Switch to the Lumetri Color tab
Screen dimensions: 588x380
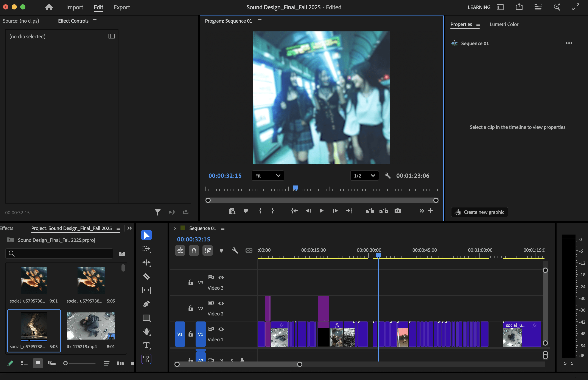click(504, 24)
